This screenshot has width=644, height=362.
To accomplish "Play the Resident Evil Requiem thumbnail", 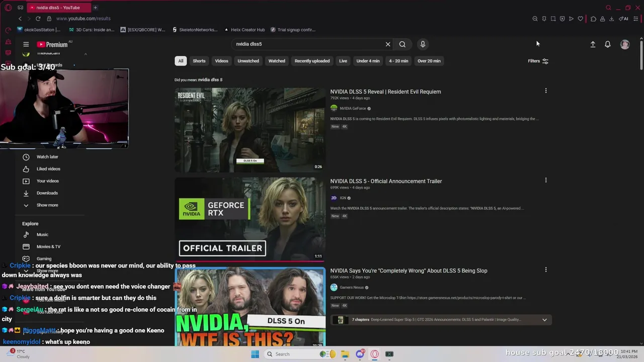I will click(x=250, y=130).
